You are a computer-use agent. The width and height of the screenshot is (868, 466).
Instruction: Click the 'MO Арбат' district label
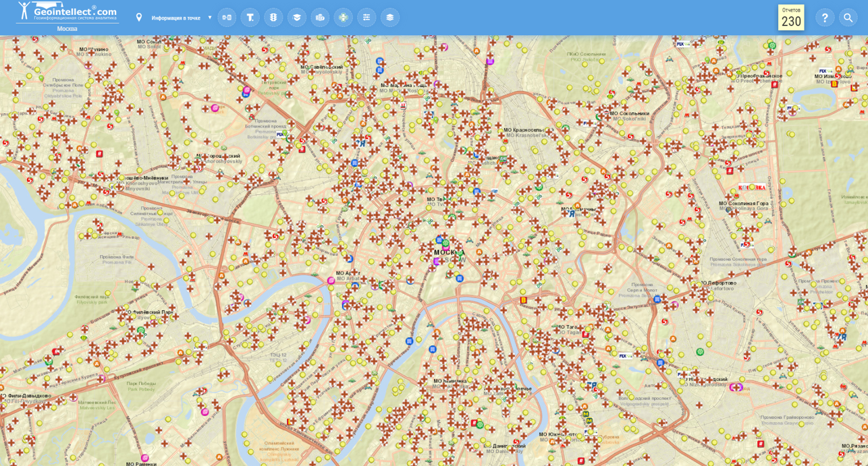point(348,274)
